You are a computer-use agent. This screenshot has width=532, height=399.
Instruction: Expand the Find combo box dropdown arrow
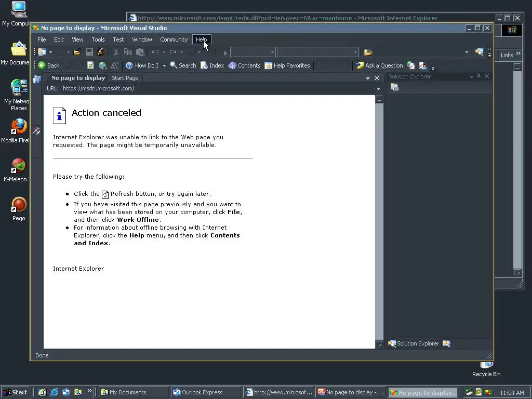(467, 52)
